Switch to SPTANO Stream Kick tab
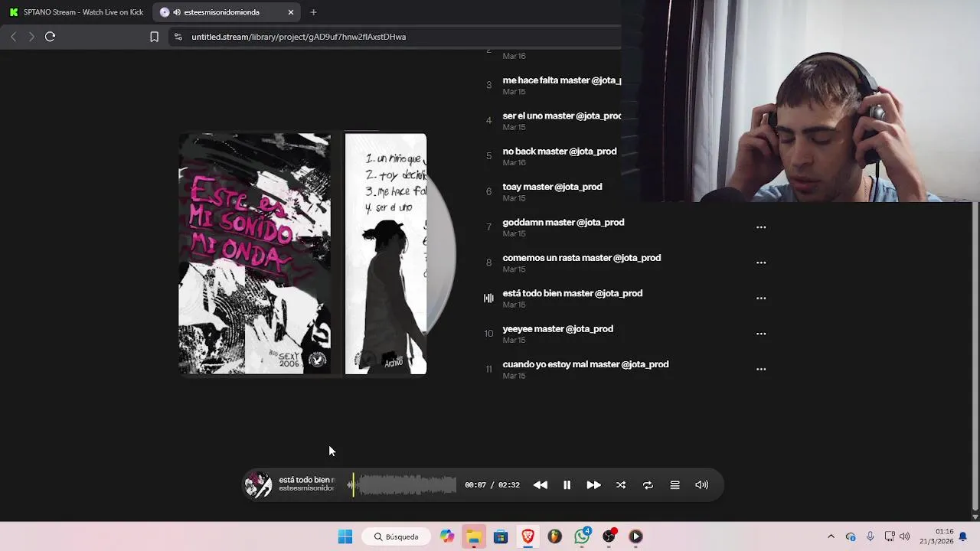Image resolution: width=980 pixels, height=551 pixels. pos(77,12)
